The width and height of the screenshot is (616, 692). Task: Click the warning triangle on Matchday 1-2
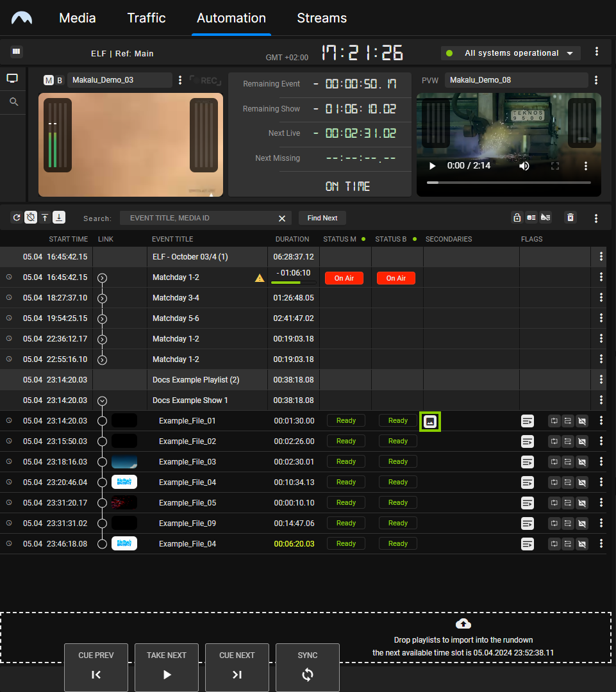coord(260,278)
